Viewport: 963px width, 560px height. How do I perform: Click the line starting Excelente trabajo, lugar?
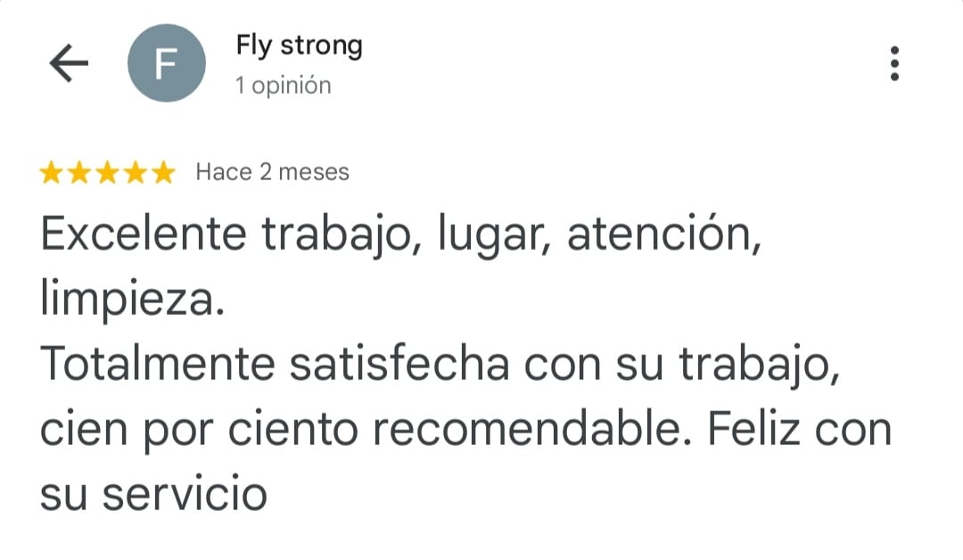(x=400, y=235)
